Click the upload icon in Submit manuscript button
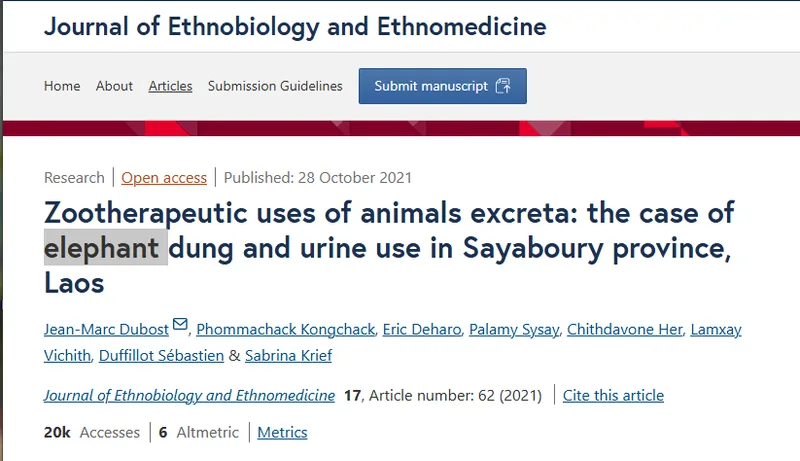This screenshot has width=800, height=461. click(503, 86)
